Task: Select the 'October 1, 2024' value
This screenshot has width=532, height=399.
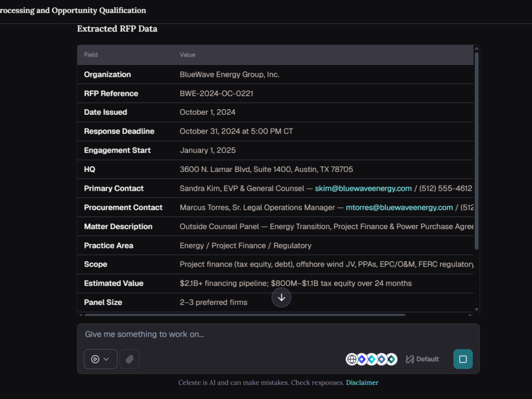Action: click(x=207, y=112)
